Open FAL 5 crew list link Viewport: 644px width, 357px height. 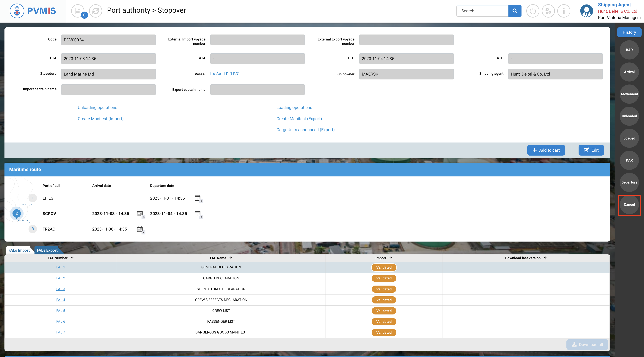coord(60,311)
